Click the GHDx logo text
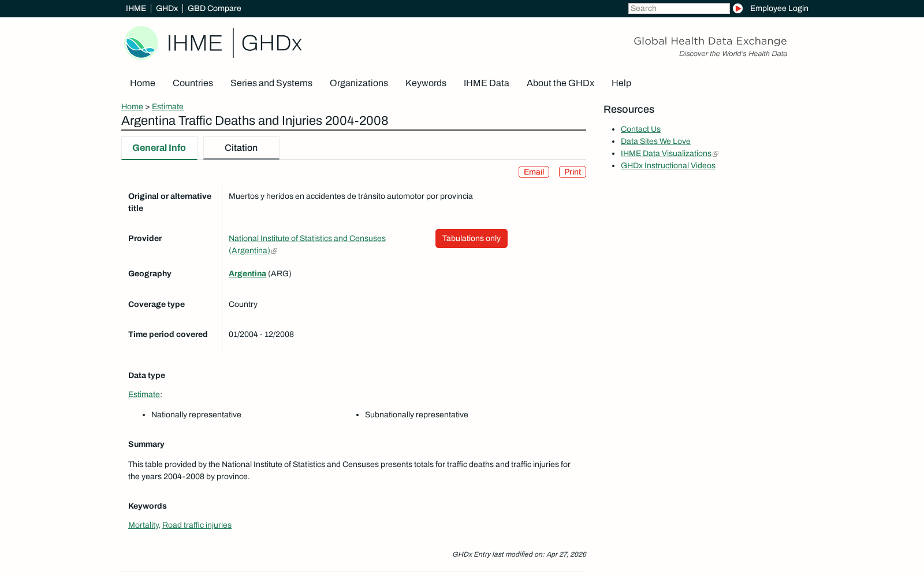 click(x=271, y=43)
